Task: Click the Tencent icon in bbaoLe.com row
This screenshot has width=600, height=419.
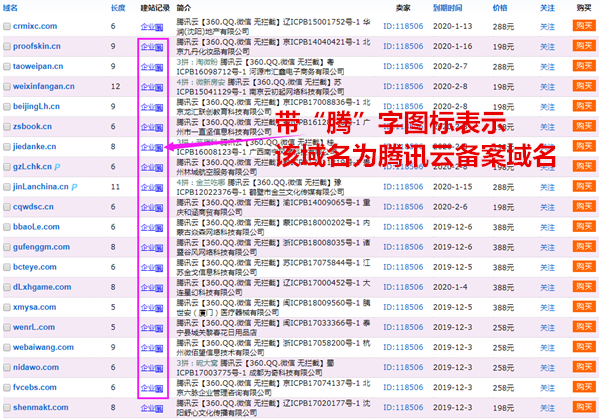Action: coord(159,228)
